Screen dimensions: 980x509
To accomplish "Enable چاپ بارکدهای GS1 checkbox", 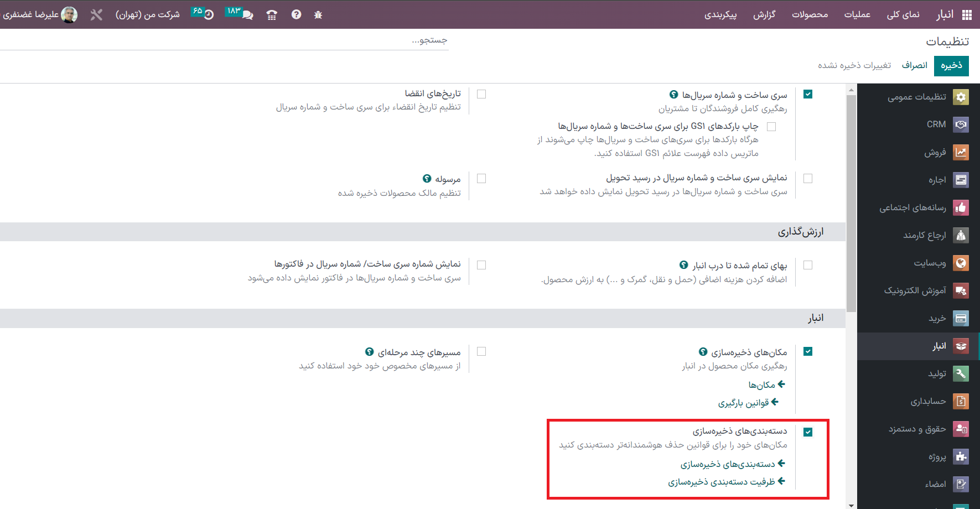I will 771,126.
